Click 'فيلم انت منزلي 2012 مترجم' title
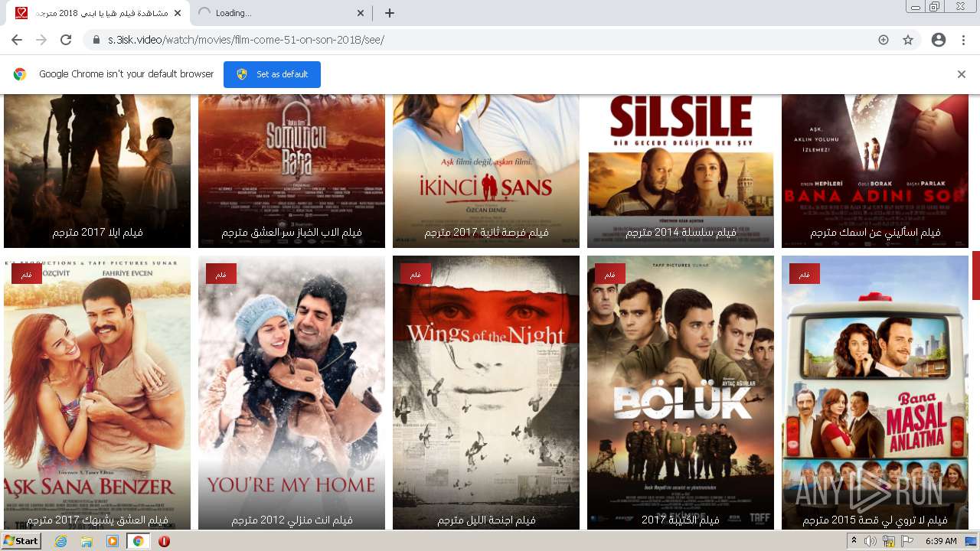 tap(292, 520)
